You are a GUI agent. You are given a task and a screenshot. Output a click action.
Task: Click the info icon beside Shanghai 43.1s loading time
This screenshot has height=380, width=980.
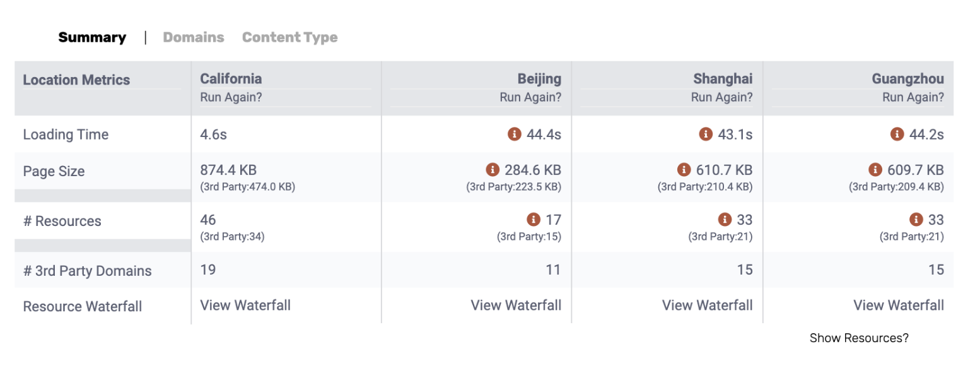point(706,134)
